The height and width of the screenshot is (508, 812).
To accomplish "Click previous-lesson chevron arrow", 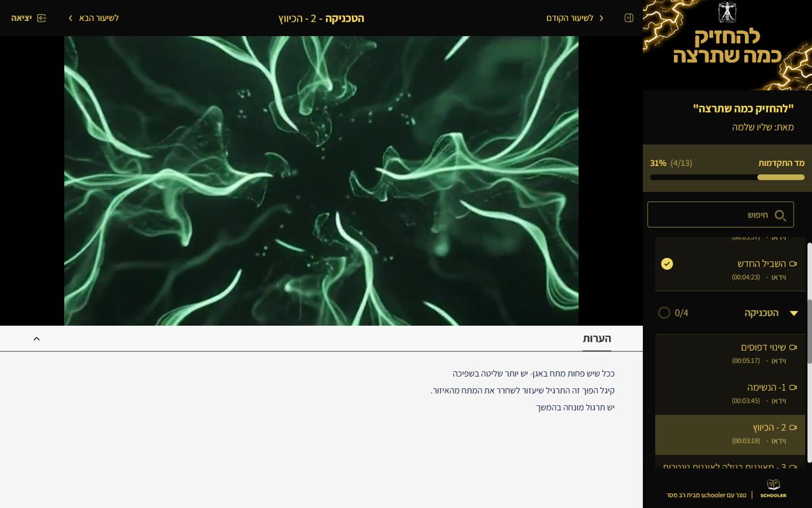I will [x=602, y=18].
